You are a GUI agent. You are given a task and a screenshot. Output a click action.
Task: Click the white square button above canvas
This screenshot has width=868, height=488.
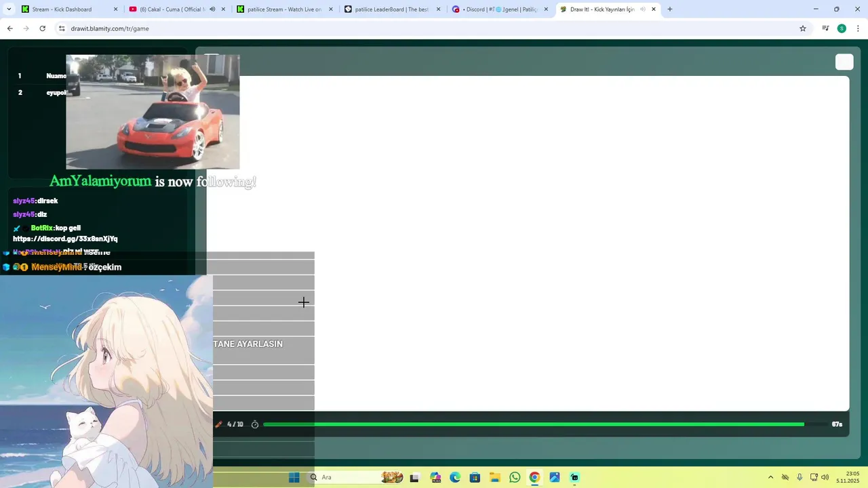pos(844,62)
